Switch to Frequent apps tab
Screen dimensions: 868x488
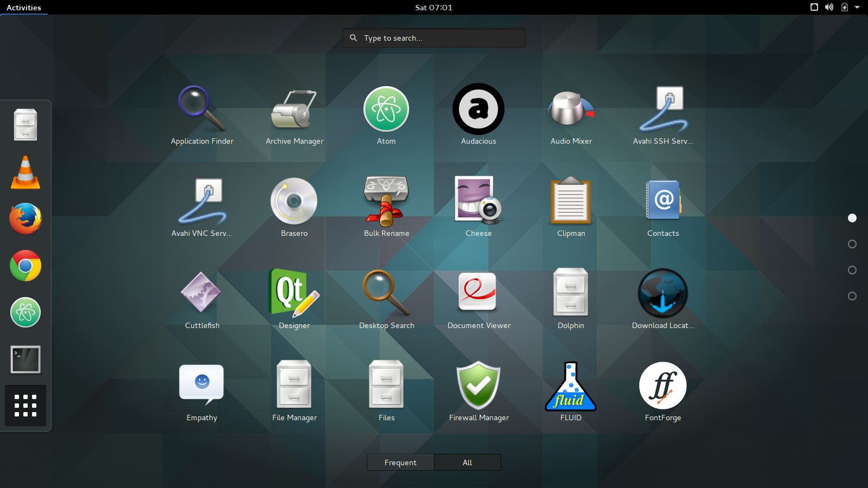[400, 463]
